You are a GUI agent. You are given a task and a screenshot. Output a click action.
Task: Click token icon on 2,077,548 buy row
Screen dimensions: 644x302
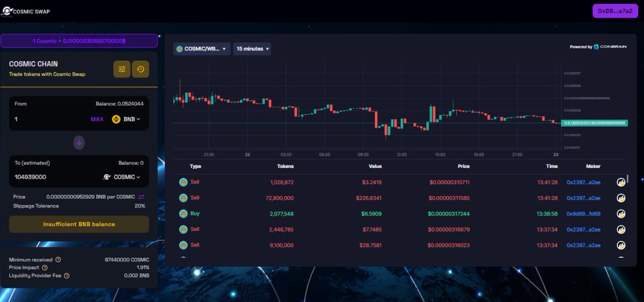tap(183, 213)
